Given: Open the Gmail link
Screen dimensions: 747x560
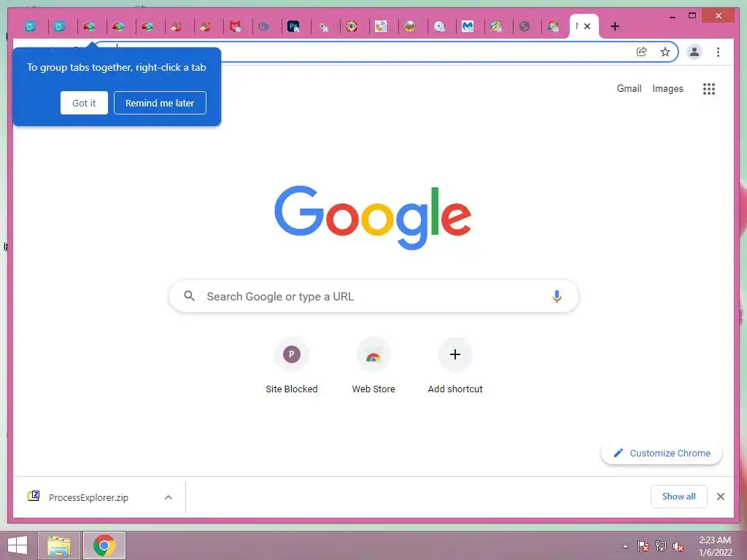Looking at the screenshot, I should click(629, 88).
